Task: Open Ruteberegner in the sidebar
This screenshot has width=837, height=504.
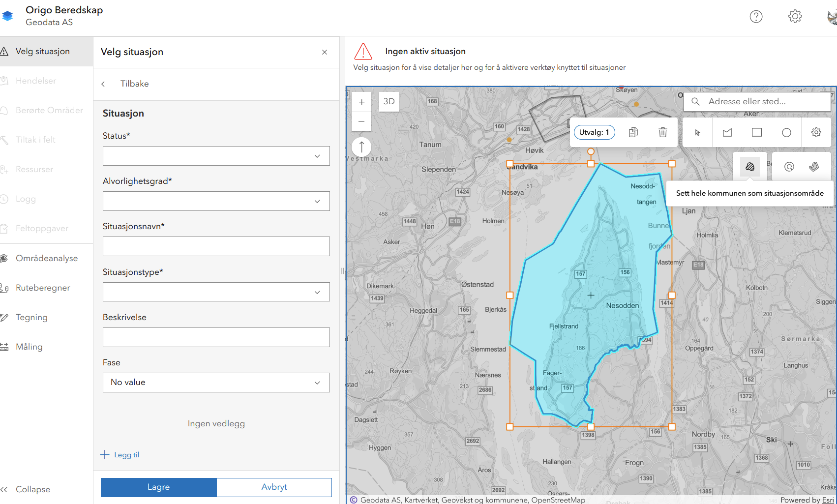Action: point(46,288)
